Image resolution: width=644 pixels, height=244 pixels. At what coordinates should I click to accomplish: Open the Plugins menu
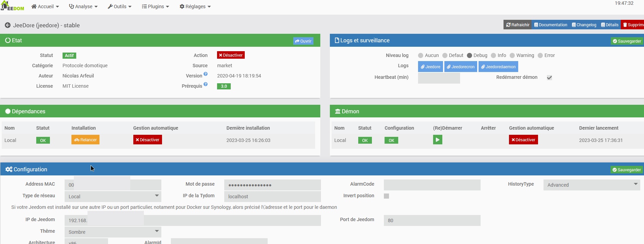click(156, 6)
